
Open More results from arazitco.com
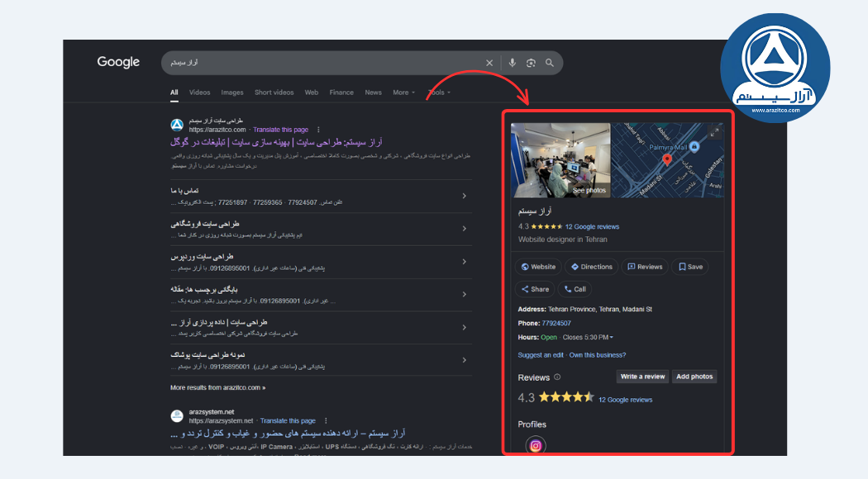click(217, 387)
